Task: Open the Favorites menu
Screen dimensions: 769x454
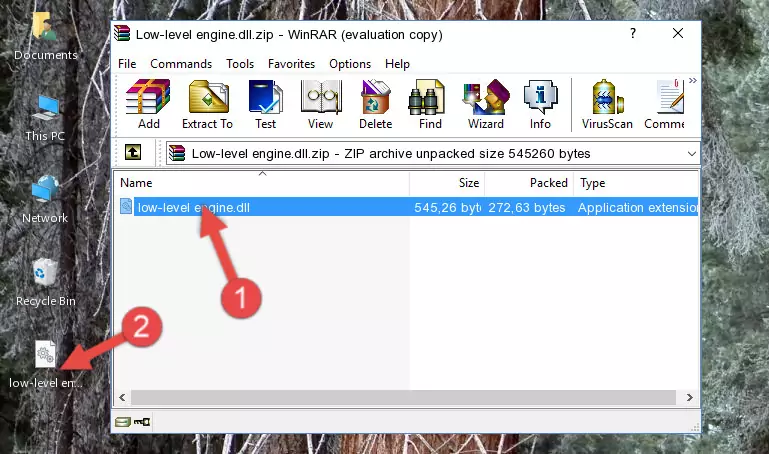Action: [x=291, y=64]
